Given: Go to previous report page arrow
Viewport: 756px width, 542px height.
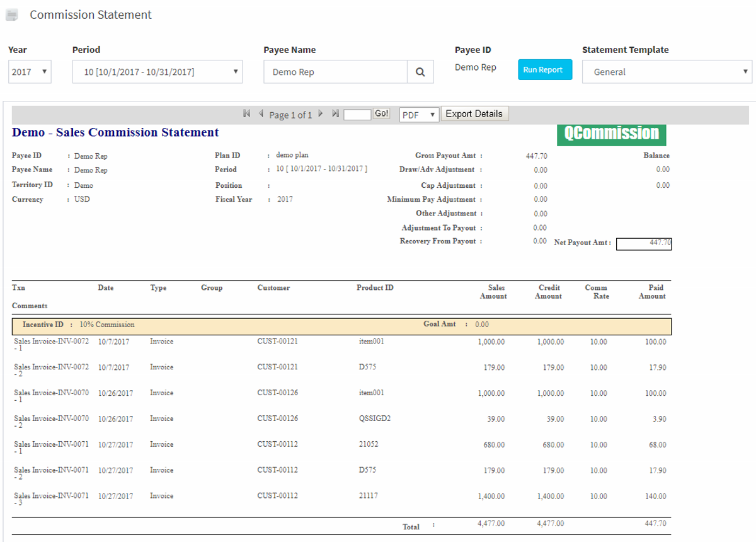Looking at the screenshot, I should click(261, 114).
